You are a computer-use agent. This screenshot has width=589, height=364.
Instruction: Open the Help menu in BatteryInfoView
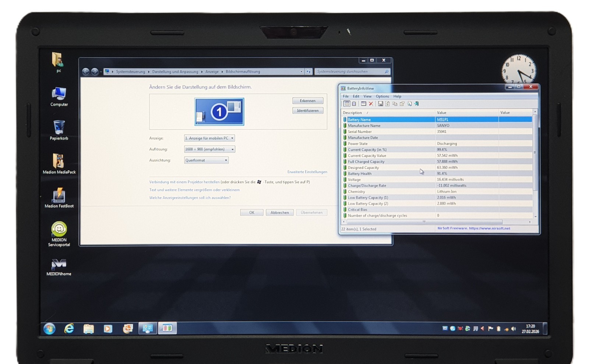point(397,96)
